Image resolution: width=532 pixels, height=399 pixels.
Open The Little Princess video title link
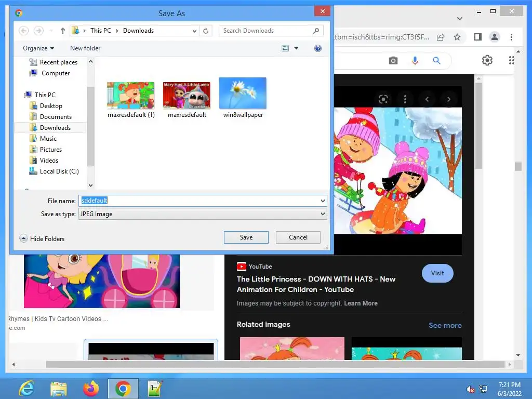[316, 284]
